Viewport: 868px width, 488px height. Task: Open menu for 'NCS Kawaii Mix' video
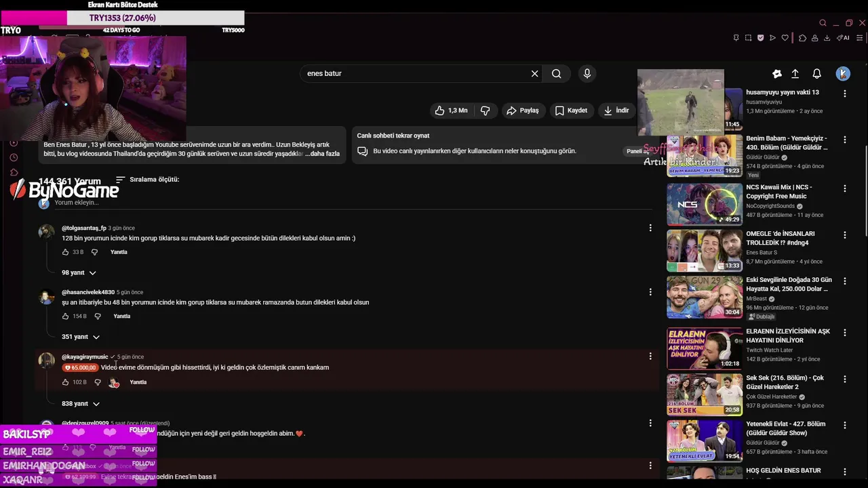845,188
